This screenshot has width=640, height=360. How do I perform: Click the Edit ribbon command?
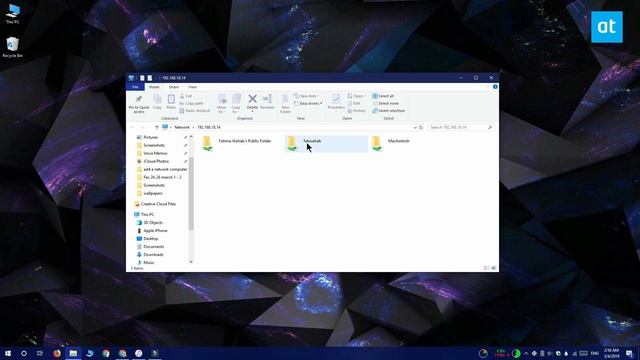pyautogui.click(x=354, y=103)
